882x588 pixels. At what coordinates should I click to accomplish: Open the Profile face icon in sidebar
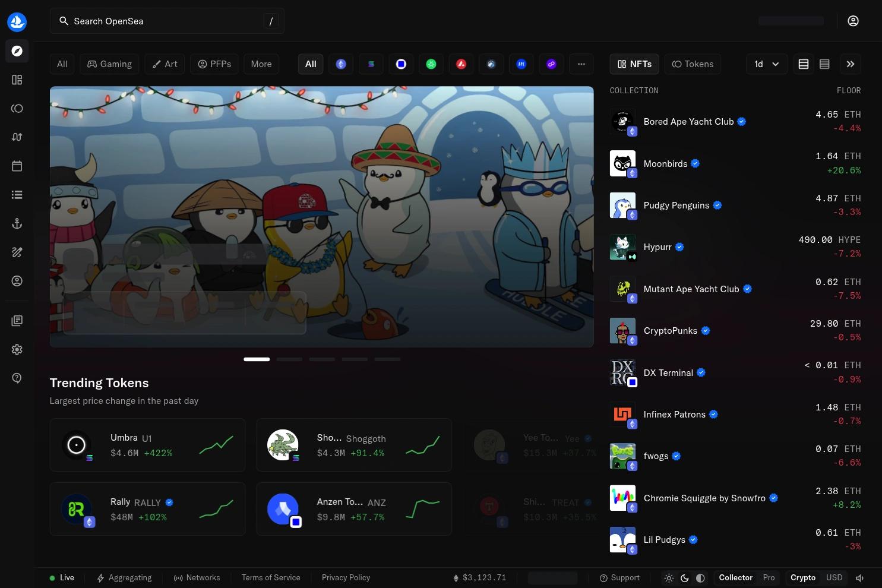click(x=17, y=281)
